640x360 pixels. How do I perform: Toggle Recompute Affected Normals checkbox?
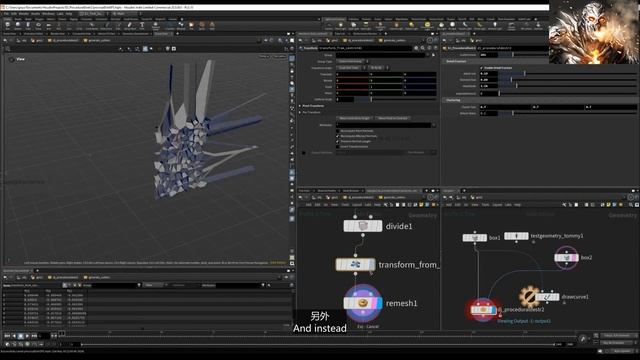tap(338, 136)
